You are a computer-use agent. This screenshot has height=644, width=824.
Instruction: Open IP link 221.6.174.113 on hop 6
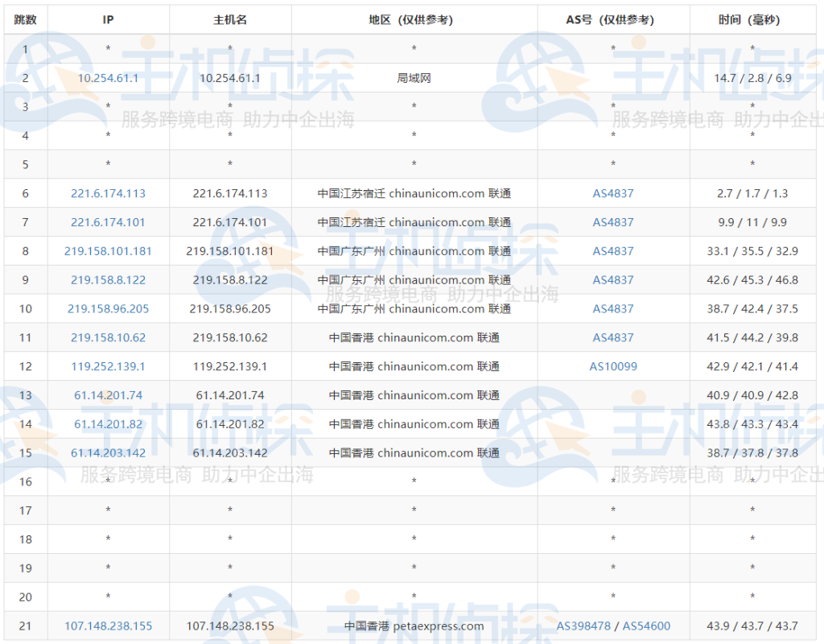(x=108, y=193)
